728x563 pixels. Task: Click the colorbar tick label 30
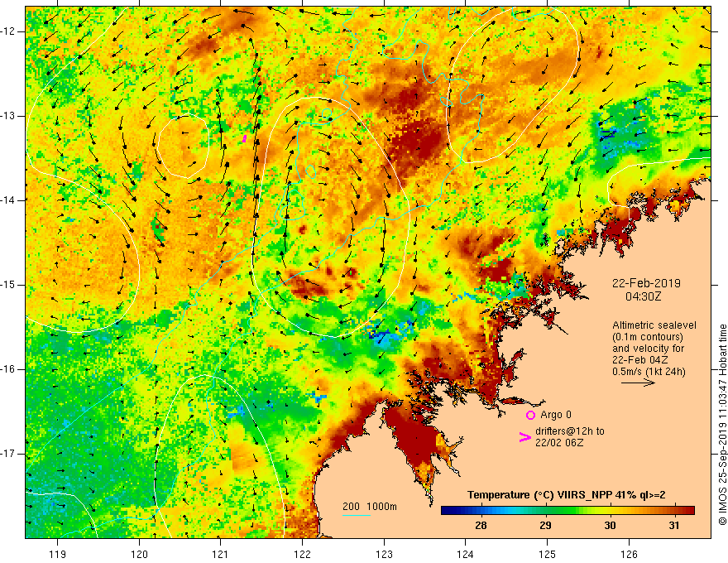click(610, 526)
